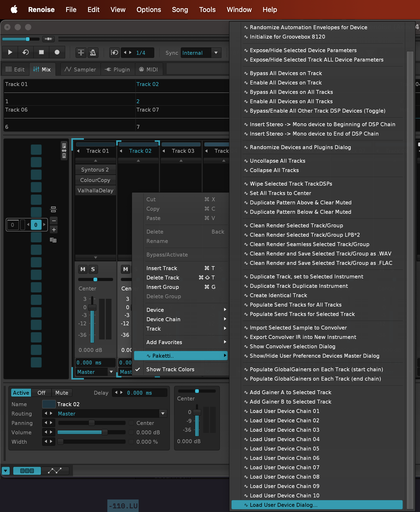Click the automation envelope icon at bottom
The width and height of the screenshot is (420, 512).
55,471
